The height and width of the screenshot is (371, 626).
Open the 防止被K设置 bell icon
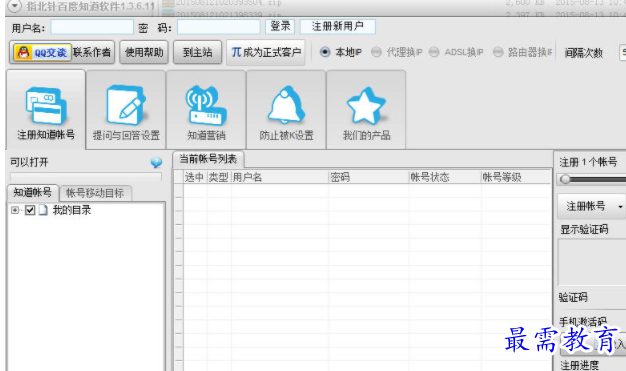click(x=286, y=110)
